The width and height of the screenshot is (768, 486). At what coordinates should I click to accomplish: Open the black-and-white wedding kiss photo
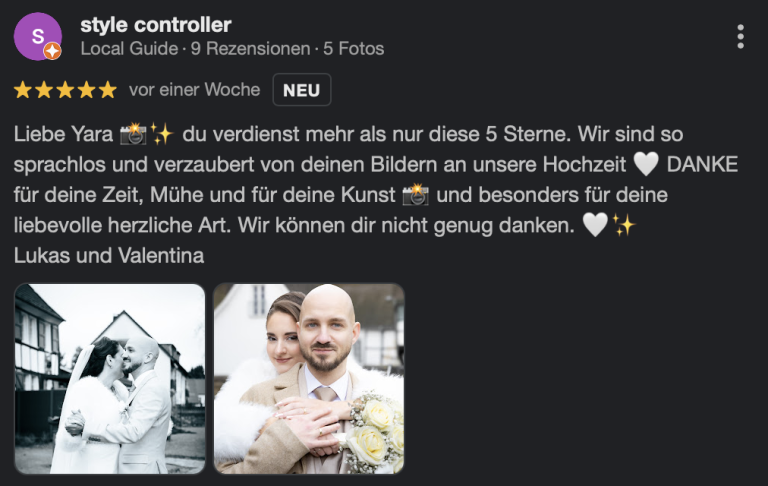(110, 379)
